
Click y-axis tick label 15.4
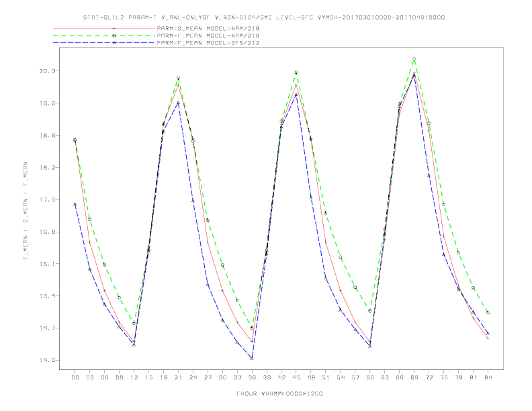pyautogui.click(x=47, y=296)
